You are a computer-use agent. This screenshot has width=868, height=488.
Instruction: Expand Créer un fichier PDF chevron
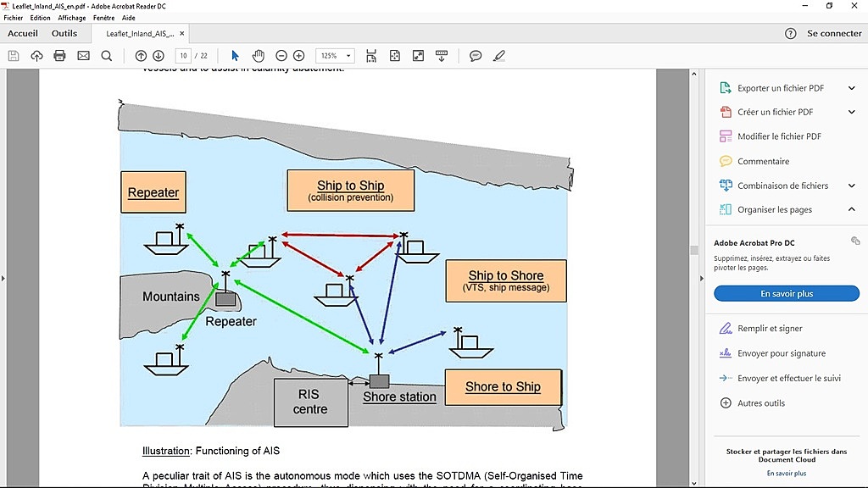tap(851, 112)
